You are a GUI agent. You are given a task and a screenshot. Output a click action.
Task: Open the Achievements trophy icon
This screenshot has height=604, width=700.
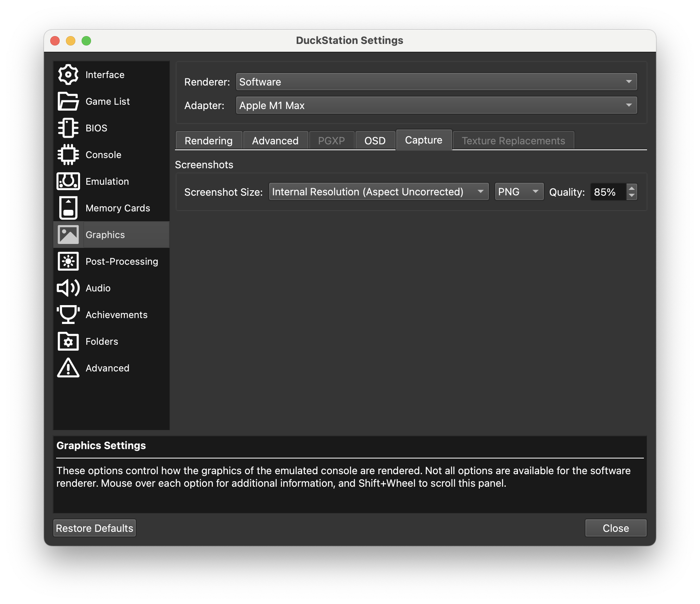click(68, 315)
